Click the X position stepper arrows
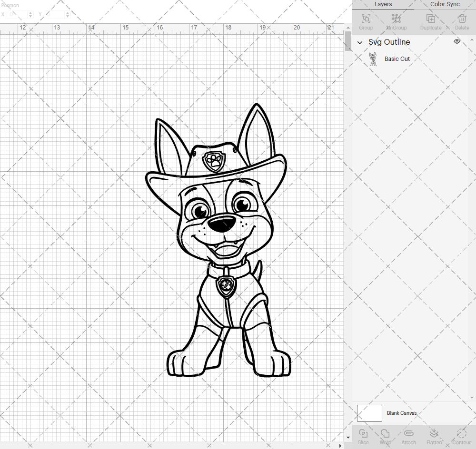This screenshot has height=449, width=476. coord(30,14)
